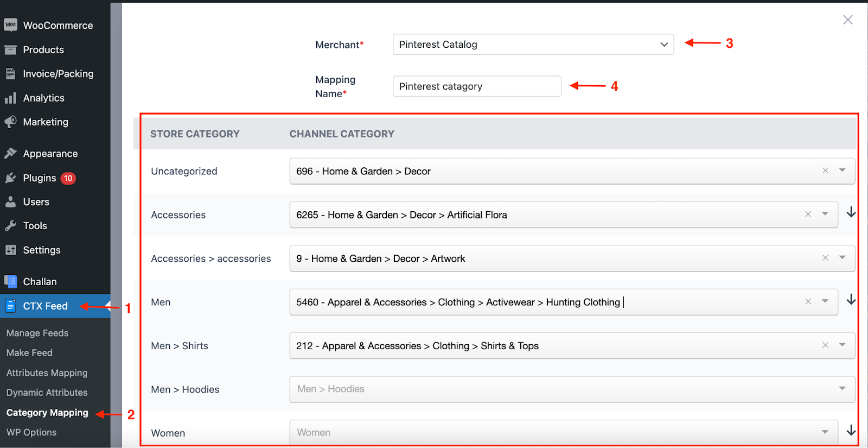
Task: Open Category Mapping submenu link
Action: 47,413
